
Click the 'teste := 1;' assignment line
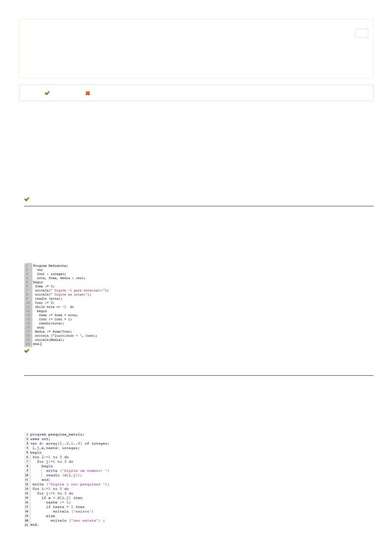pyautogui.click(x=58, y=502)
